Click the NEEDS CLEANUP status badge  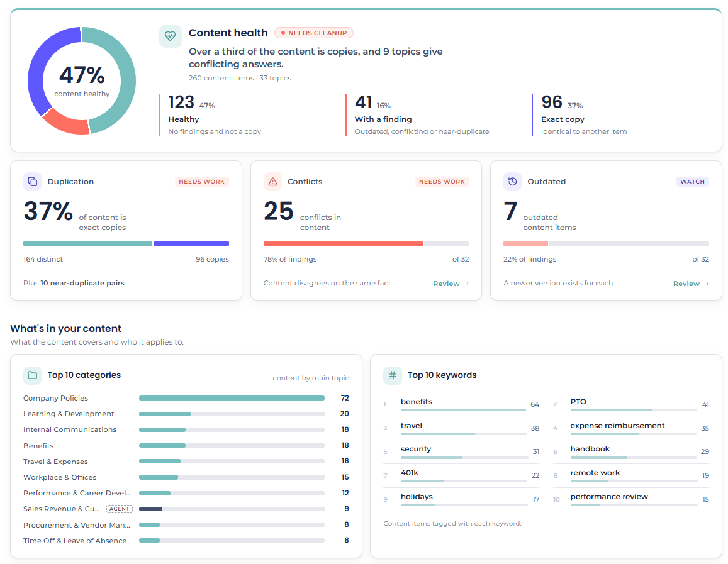pyautogui.click(x=314, y=33)
